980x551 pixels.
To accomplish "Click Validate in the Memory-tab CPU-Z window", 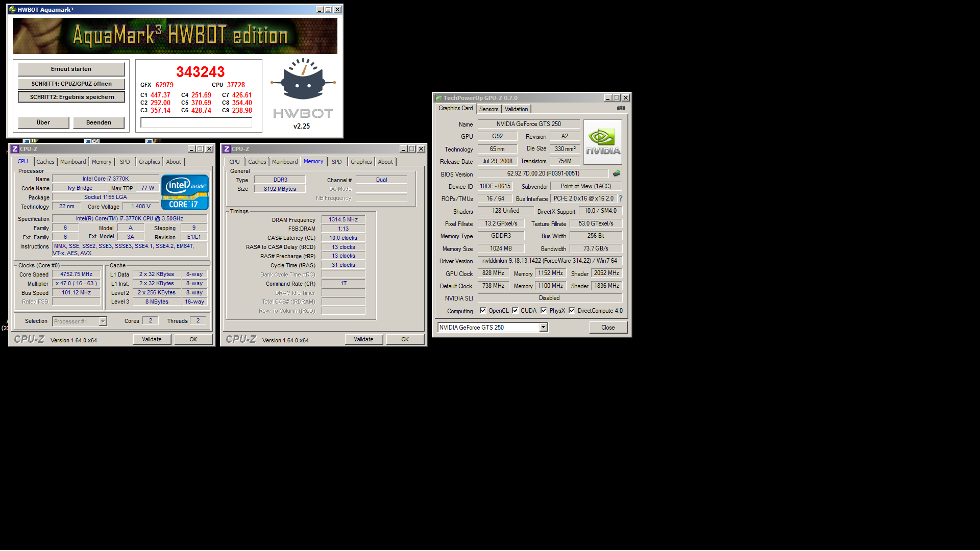I will point(364,339).
